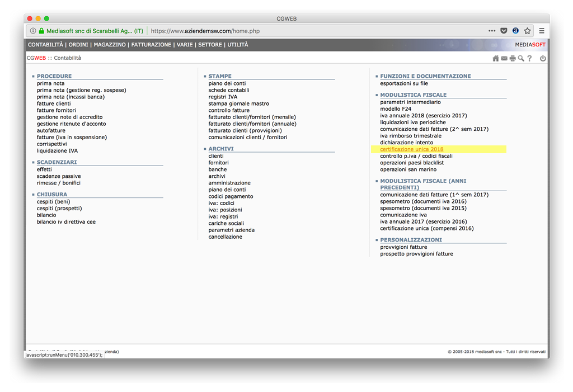This screenshot has width=573, height=392.
Task: Open the browser hamburger menu
Action: pyautogui.click(x=542, y=31)
